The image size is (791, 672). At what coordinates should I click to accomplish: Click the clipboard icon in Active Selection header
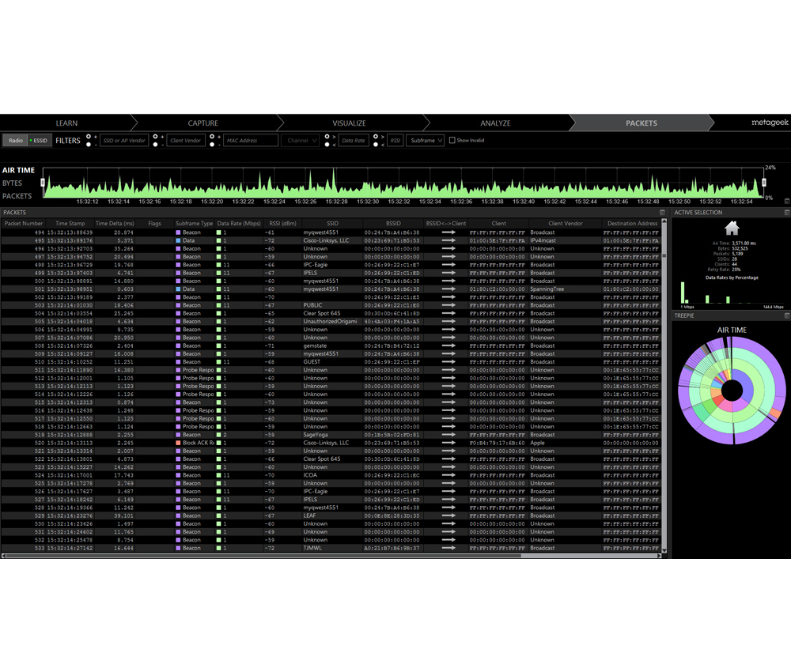(x=786, y=213)
